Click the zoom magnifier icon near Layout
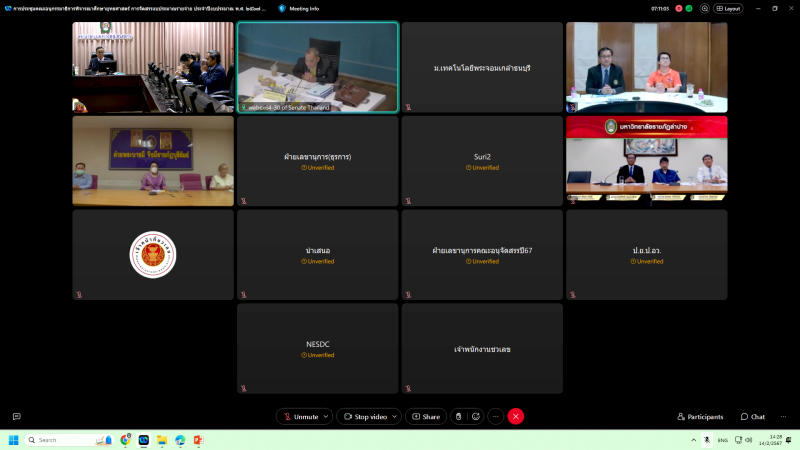The width and height of the screenshot is (800, 450). pos(704,8)
